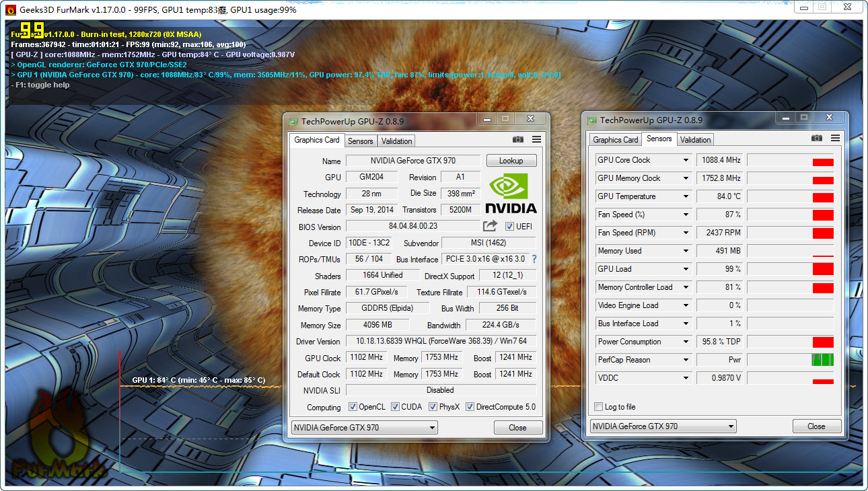The width and height of the screenshot is (868, 491).
Task: Click the NVIDIA logo image
Action: 511,193
